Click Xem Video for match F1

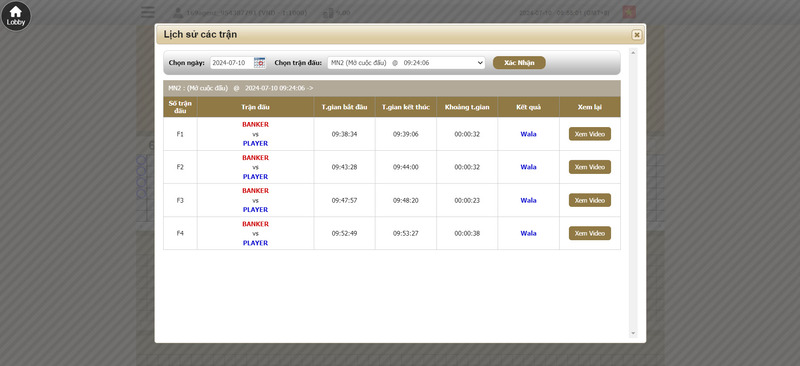pos(589,134)
